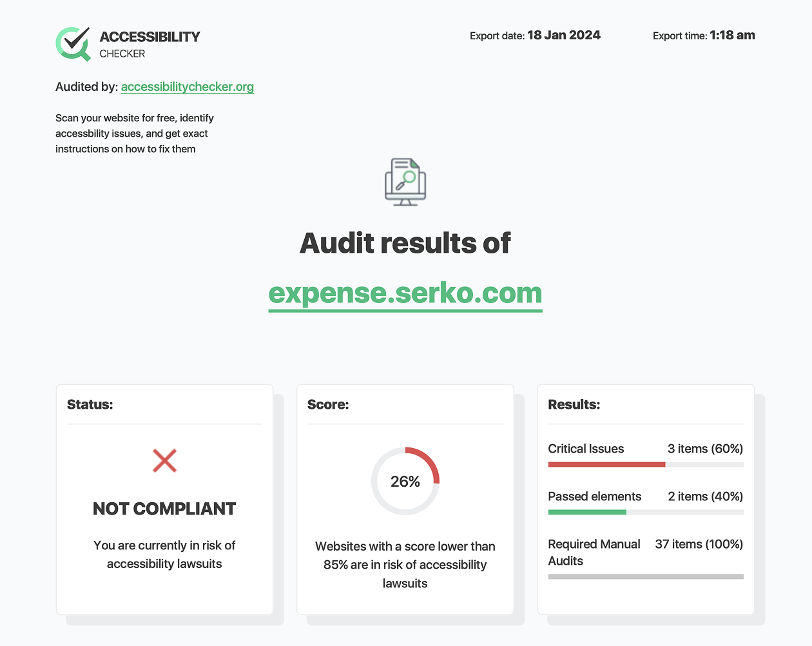Select the Critical Issues label
The width and height of the screenshot is (812, 646).
click(586, 449)
